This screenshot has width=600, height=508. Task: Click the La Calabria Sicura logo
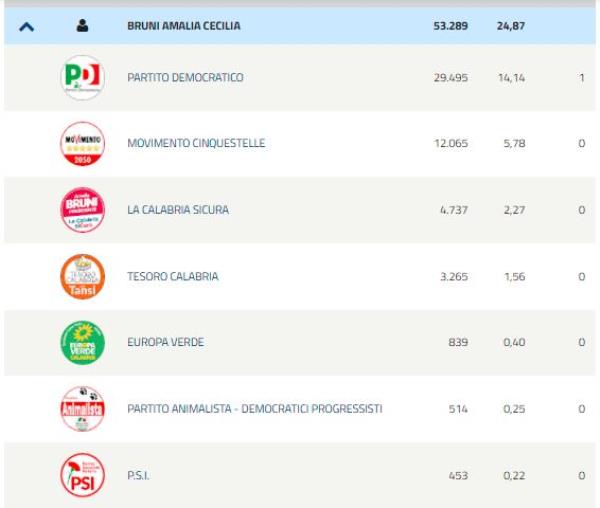[x=82, y=210]
